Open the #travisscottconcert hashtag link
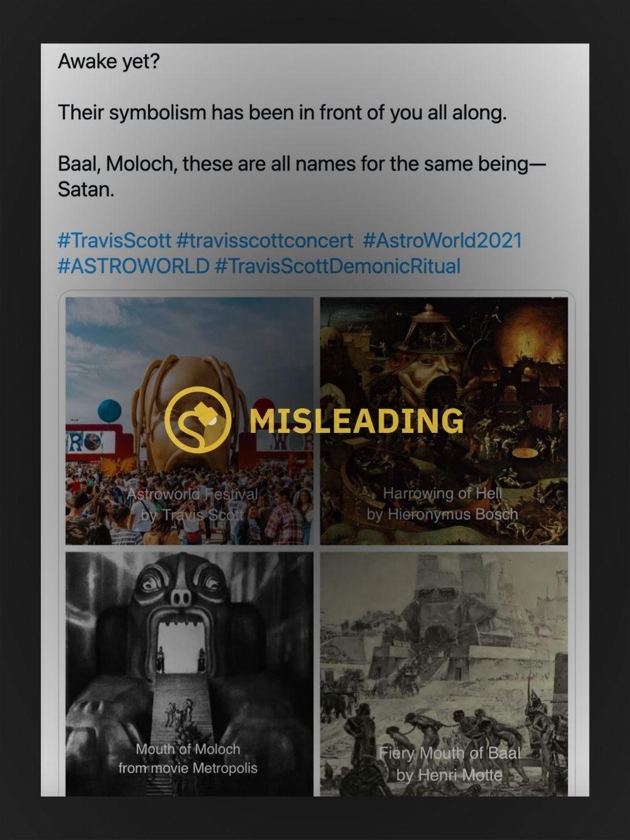Screen dimensions: 630x840 265,240
